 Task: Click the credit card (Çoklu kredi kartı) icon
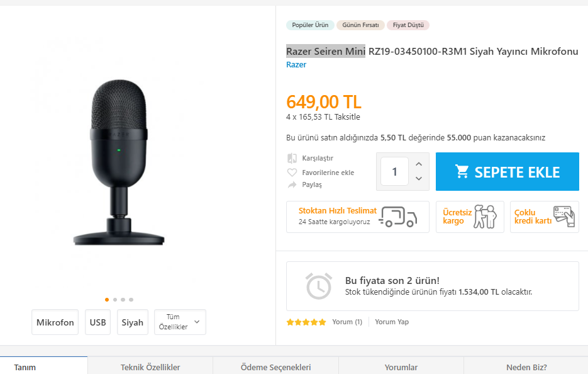[563, 217]
